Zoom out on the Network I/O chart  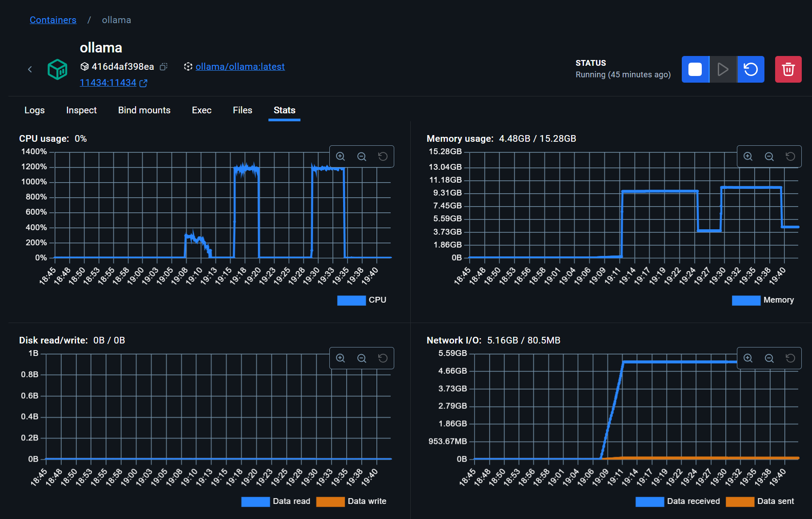pos(769,358)
